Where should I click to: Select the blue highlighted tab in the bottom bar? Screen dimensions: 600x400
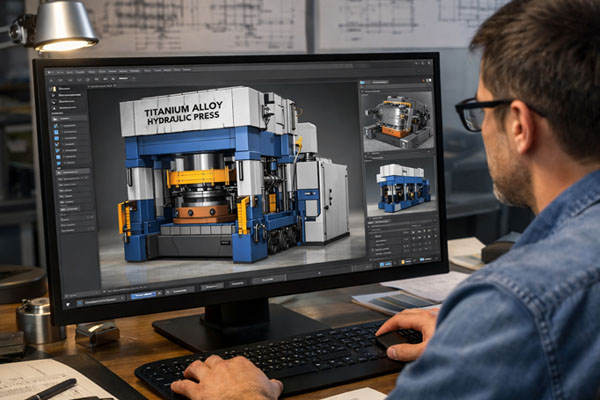coord(143,294)
